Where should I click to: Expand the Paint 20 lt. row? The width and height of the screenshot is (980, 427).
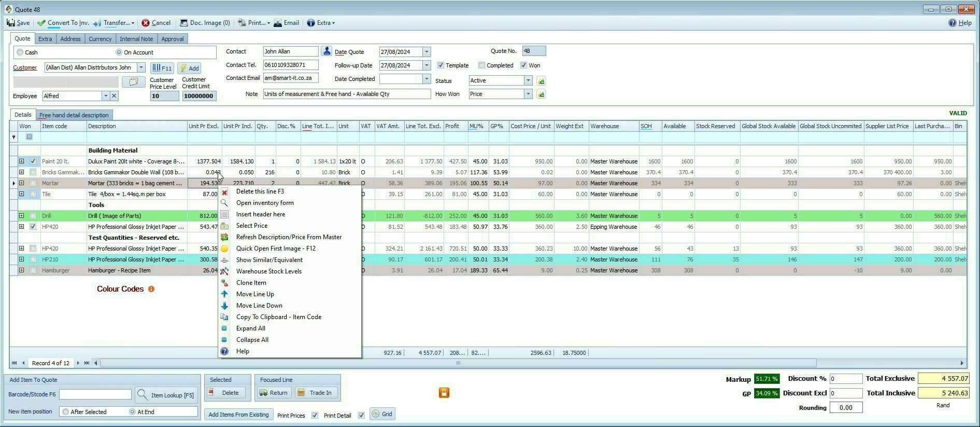click(x=22, y=161)
